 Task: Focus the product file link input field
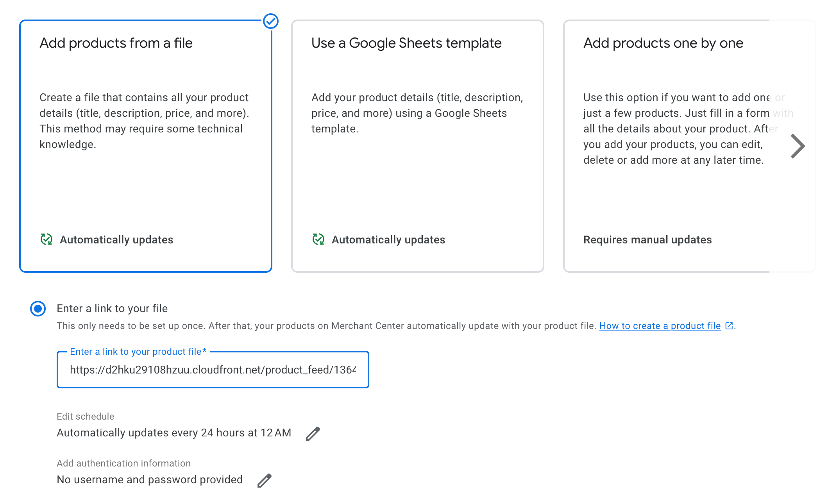(213, 370)
